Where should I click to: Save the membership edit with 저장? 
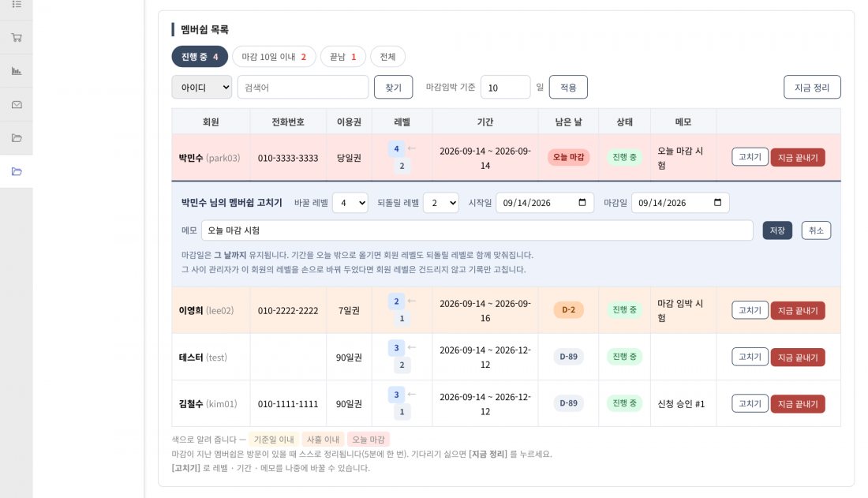777,230
